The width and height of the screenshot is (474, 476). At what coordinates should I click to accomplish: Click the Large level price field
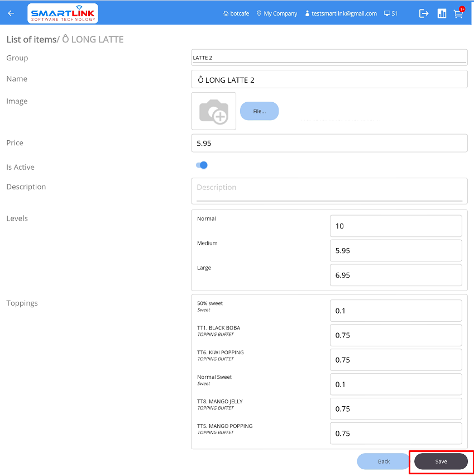pyautogui.click(x=396, y=275)
